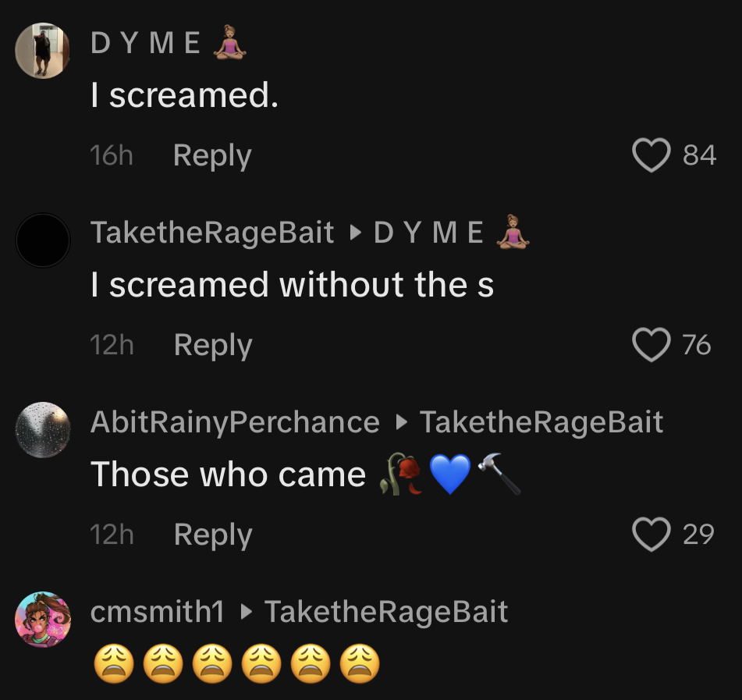Screen dimensions: 742x700
Task: Open AbitRainyPerchance's rainy avatar
Action: point(43,430)
